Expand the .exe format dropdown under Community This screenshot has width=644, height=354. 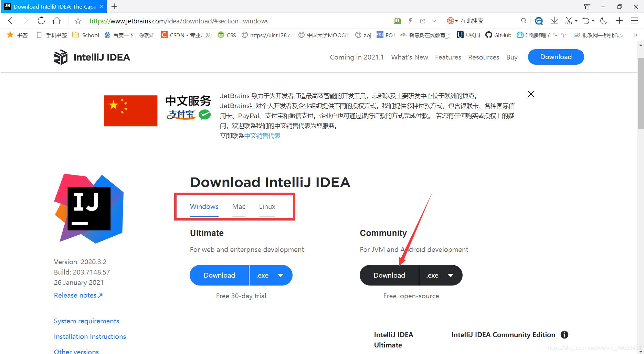441,275
